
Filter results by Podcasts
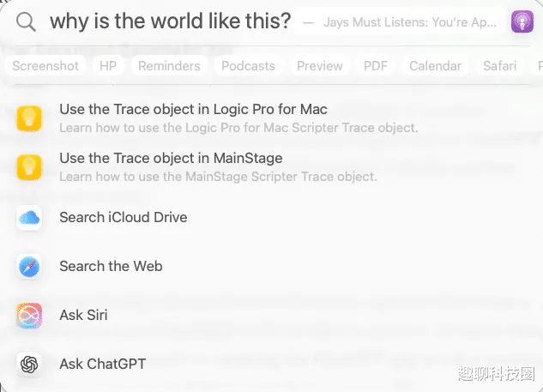tap(248, 66)
